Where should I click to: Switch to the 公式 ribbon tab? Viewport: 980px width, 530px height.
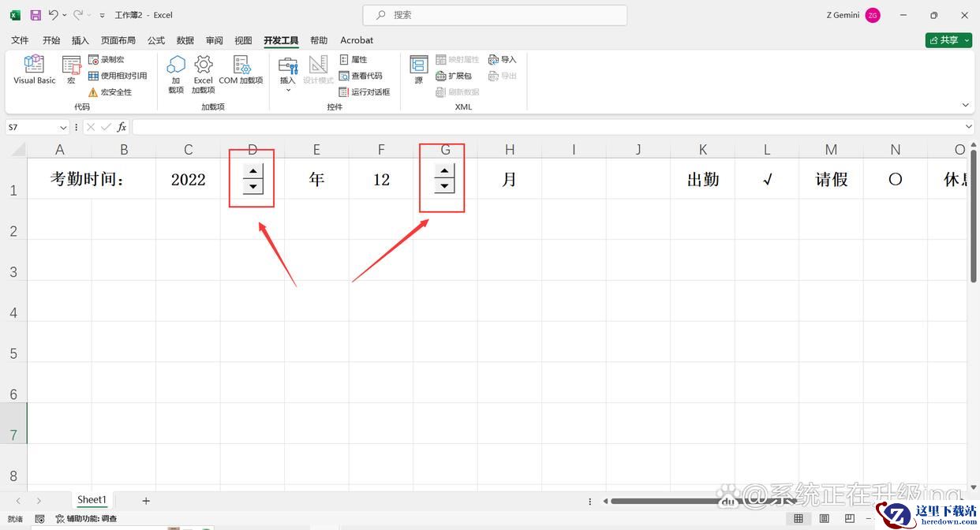pyautogui.click(x=156, y=40)
